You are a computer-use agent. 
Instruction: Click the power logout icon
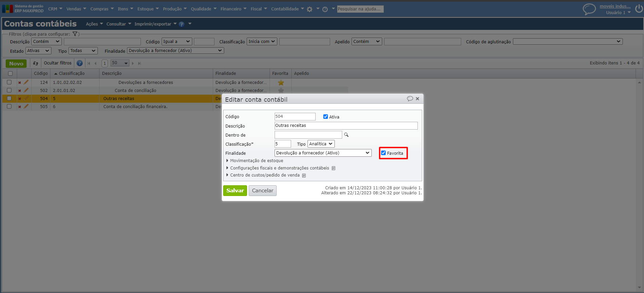click(x=639, y=9)
